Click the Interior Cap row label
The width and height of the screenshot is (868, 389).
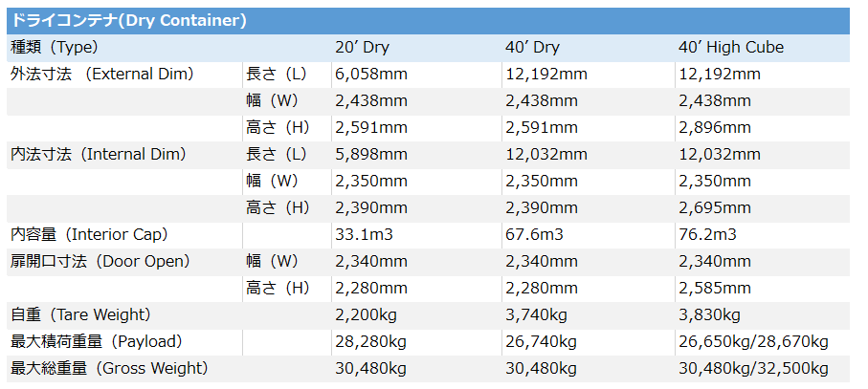point(89,235)
